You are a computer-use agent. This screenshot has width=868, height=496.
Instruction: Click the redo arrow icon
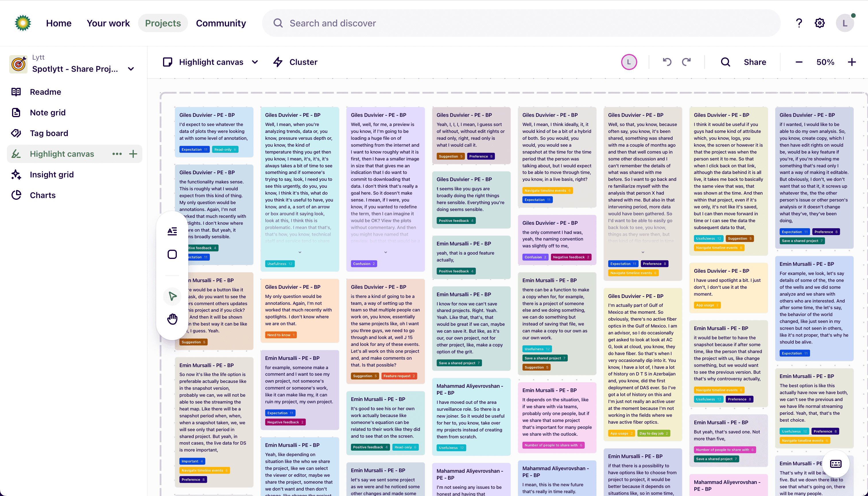point(686,62)
